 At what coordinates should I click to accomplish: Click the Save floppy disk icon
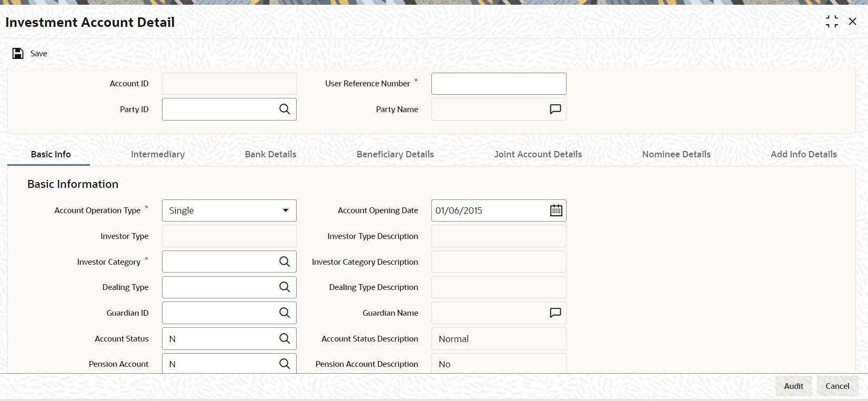[x=18, y=54]
